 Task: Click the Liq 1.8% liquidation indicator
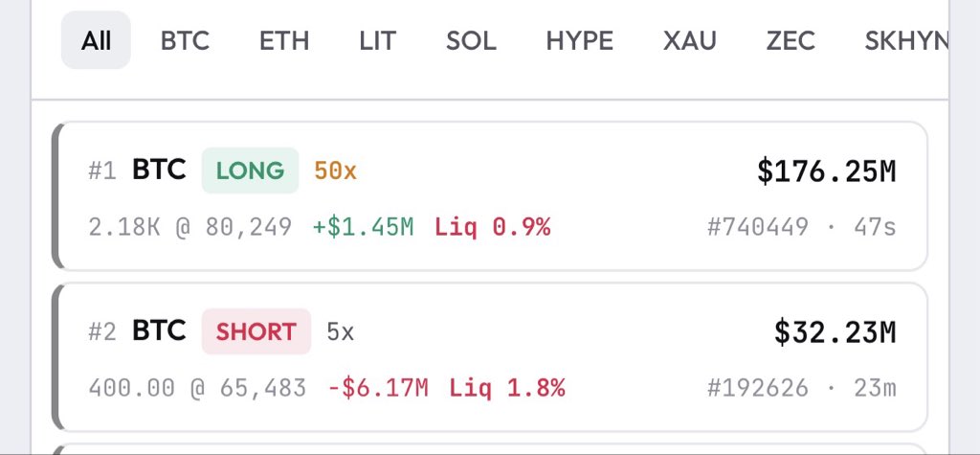click(507, 388)
